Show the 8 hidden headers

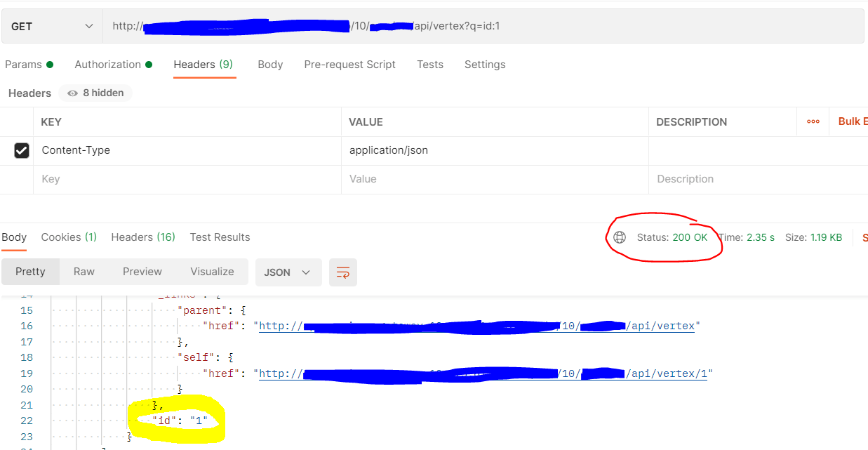click(x=95, y=93)
